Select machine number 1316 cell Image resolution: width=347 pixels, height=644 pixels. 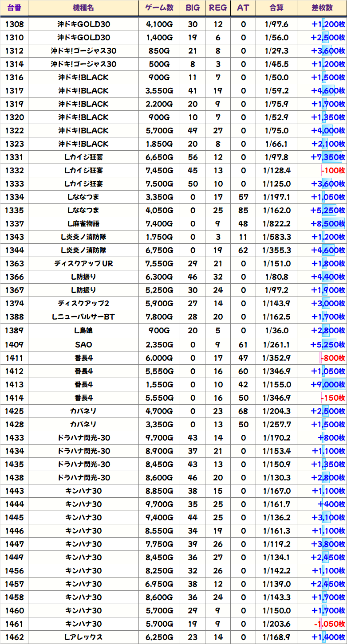(14, 78)
